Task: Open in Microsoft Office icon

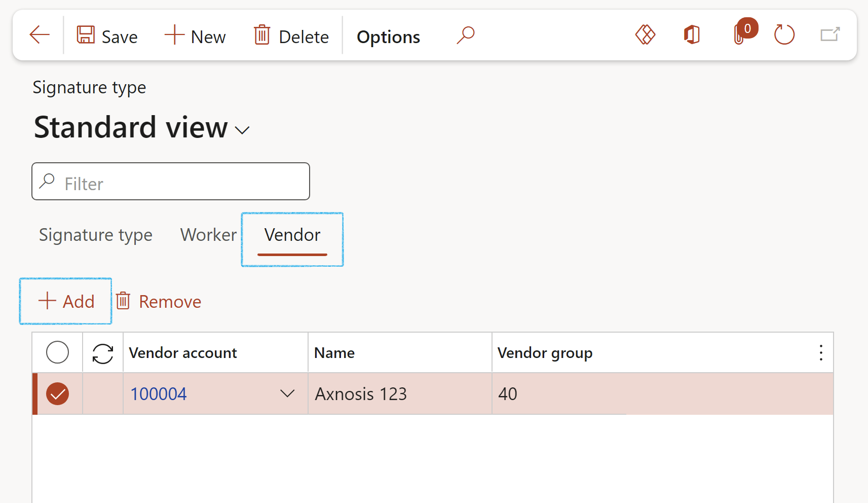Action: pyautogui.click(x=692, y=35)
